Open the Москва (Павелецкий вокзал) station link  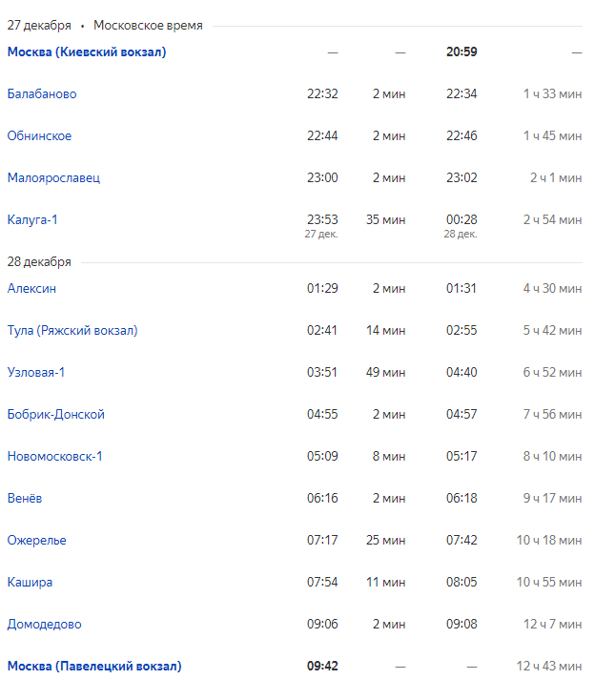click(x=94, y=667)
